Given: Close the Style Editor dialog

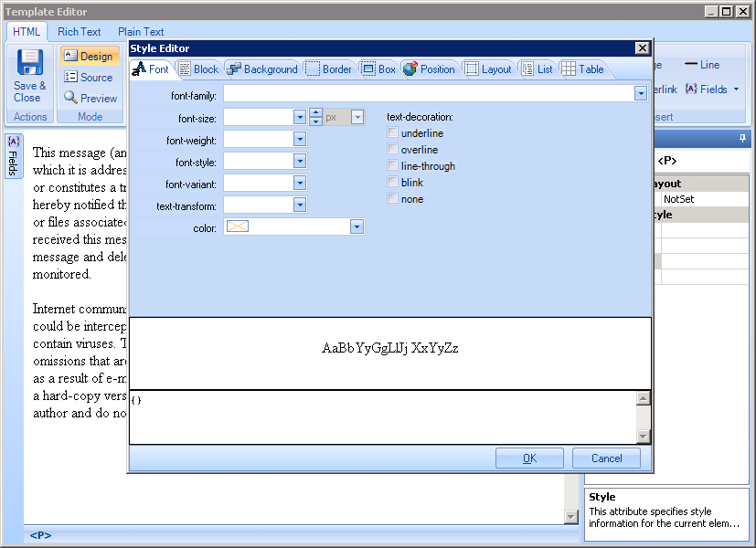Looking at the screenshot, I should (x=643, y=48).
